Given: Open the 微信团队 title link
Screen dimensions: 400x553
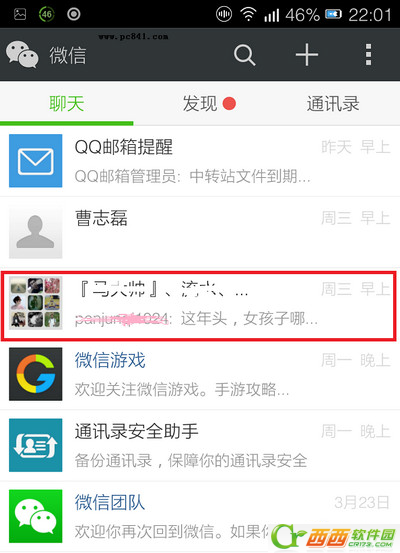Looking at the screenshot, I should click(x=110, y=502).
